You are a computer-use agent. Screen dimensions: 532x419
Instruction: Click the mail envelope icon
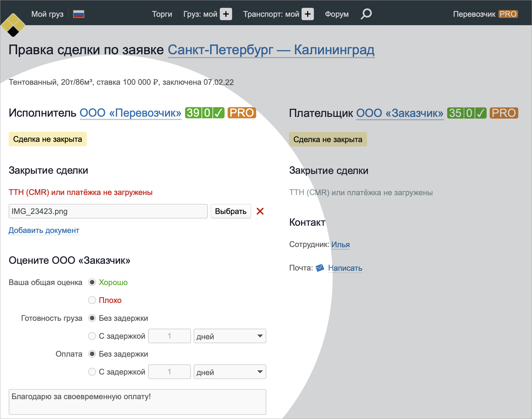pos(319,268)
